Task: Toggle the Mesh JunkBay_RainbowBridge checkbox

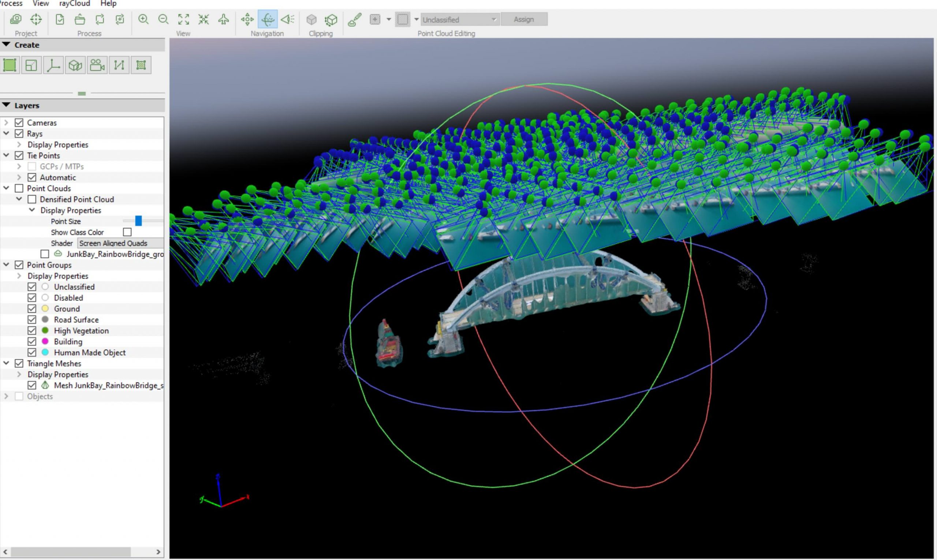Action: 32,385
